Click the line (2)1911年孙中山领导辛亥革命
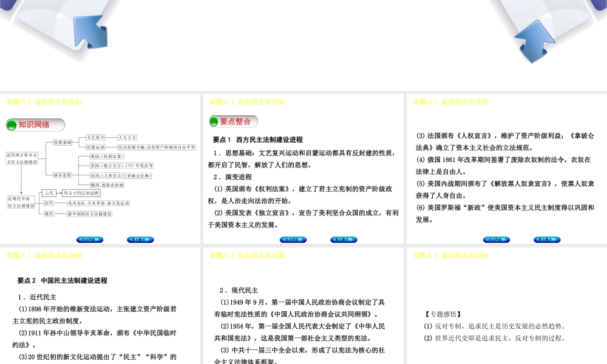Viewport: 607px width, 364px height. point(95,339)
